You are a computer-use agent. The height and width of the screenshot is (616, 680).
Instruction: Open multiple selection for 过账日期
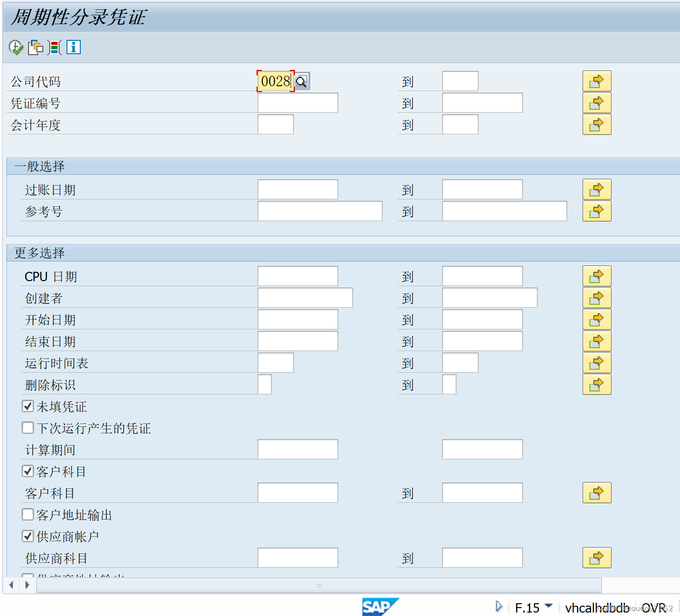(596, 189)
